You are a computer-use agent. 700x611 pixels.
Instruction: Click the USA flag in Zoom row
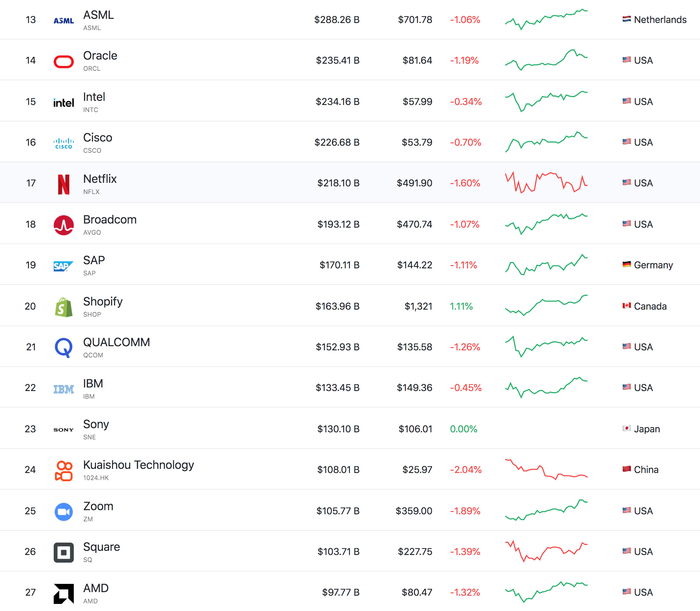(x=627, y=510)
